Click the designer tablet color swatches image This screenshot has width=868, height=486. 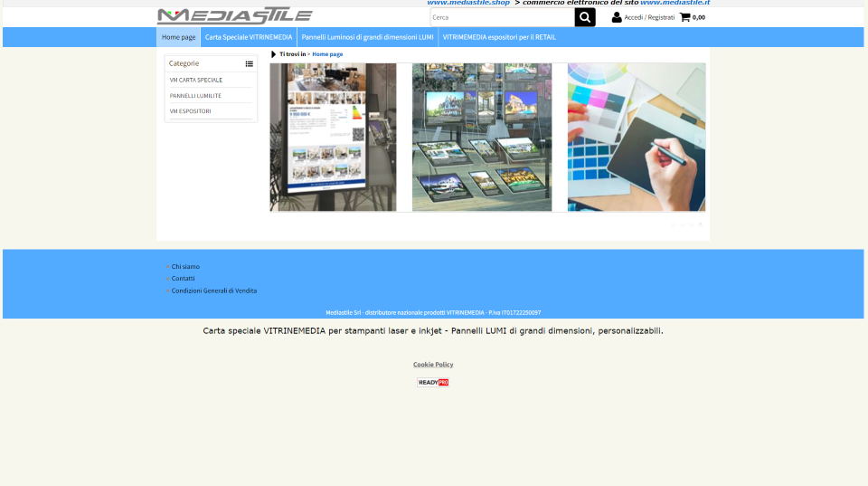[637, 137]
